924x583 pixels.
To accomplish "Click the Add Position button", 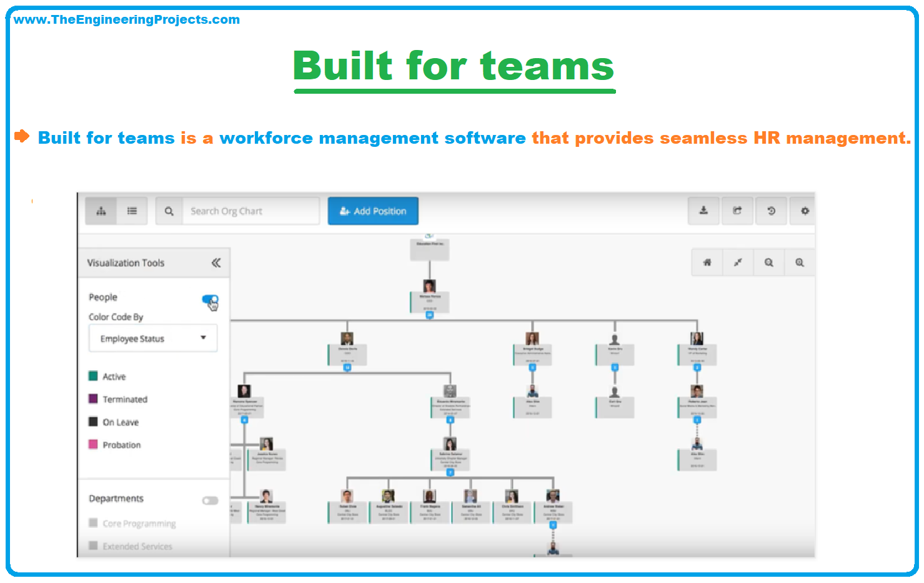I will point(373,211).
